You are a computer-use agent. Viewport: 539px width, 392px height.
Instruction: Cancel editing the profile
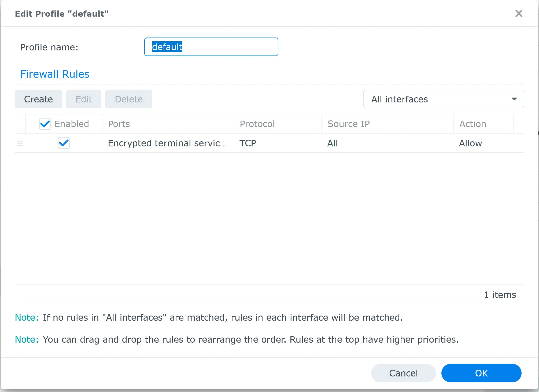pos(403,373)
